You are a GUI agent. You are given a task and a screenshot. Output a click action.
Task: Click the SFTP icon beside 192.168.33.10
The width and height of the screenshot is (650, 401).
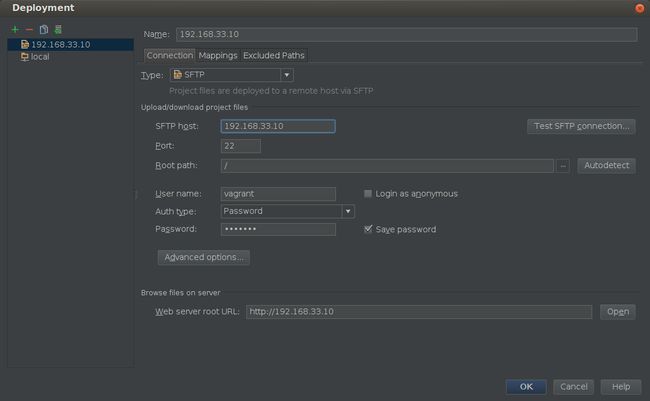tap(25, 44)
